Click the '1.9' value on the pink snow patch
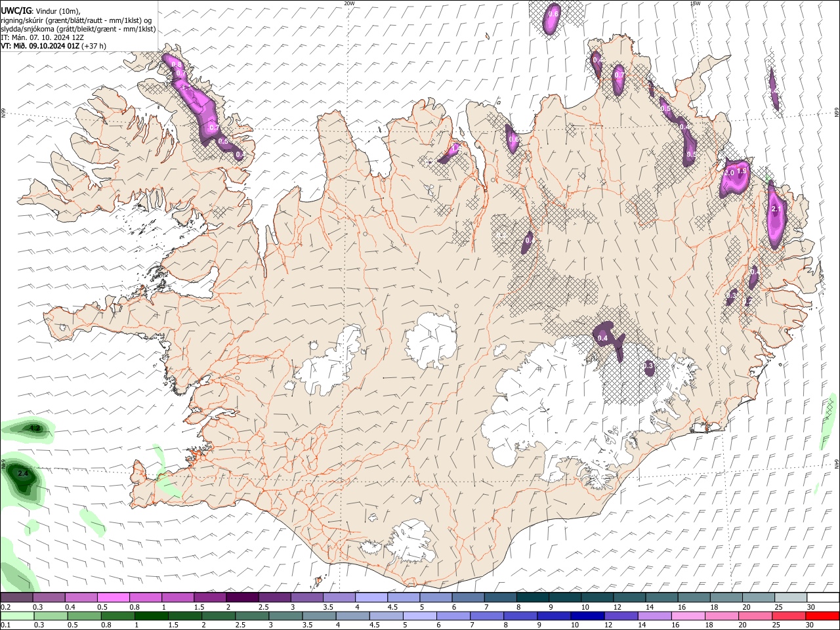840x630 pixels. (742, 171)
